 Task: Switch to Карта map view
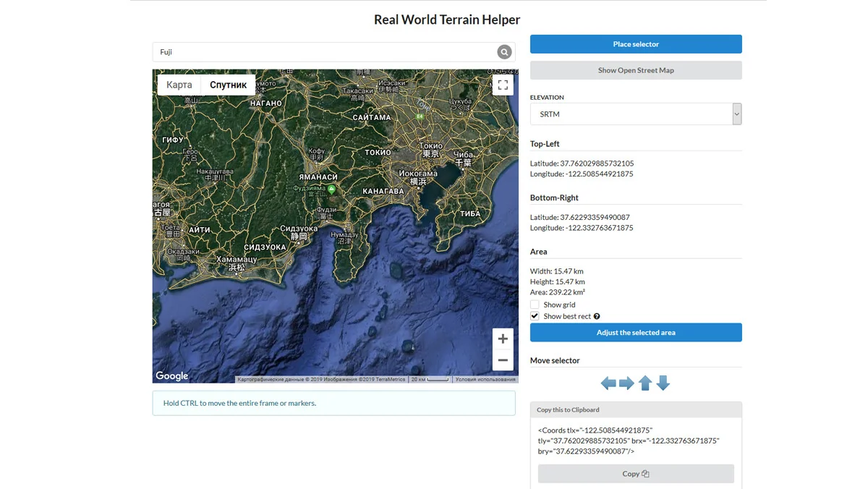[179, 85]
